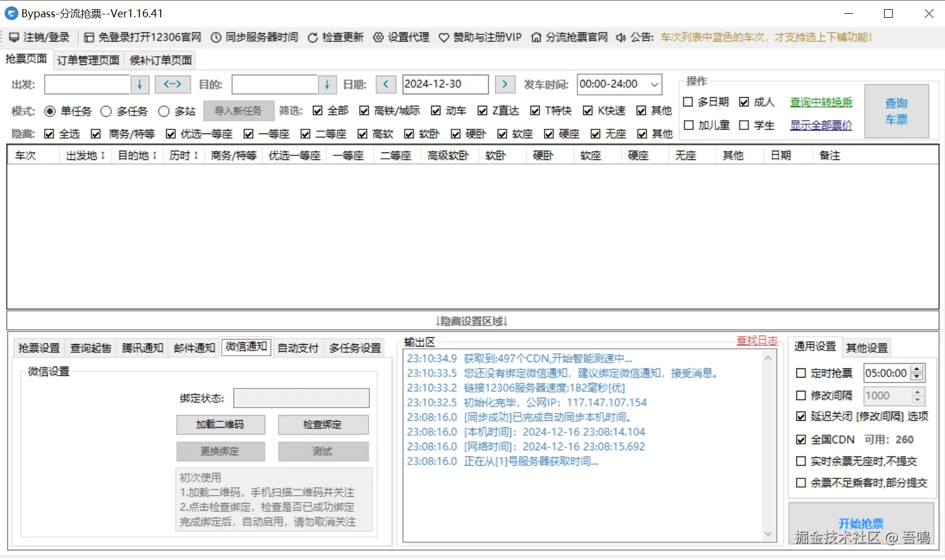Sort by 出发地 column header
The image size is (945, 560).
(85, 155)
